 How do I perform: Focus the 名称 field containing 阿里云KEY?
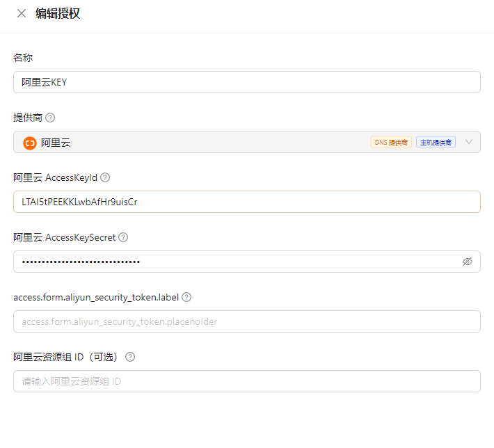coord(246,82)
